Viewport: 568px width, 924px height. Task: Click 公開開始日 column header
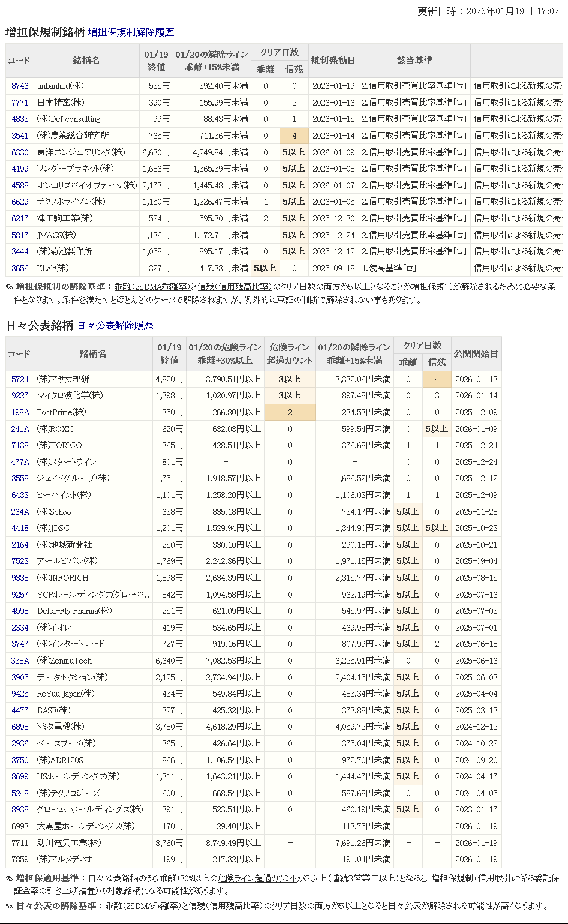click(x=476, y=354)
